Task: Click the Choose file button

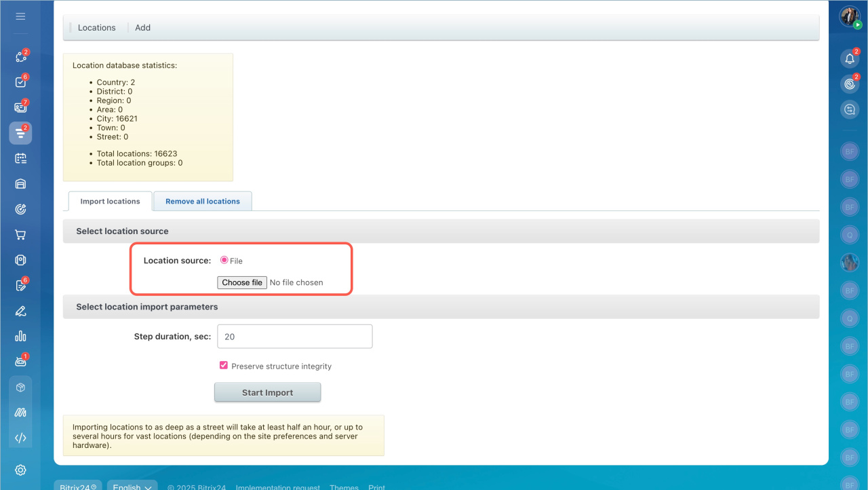Action: (x=242, y=282)
